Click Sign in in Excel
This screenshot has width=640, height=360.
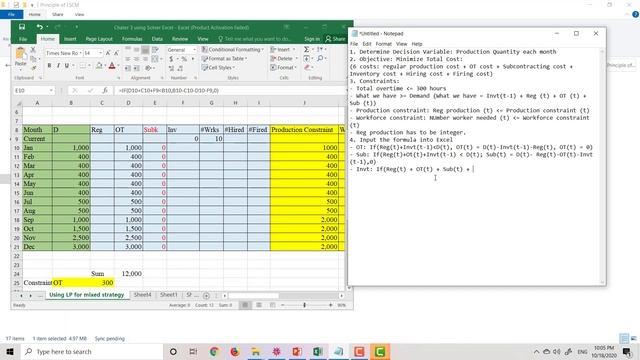click(x=312, y=39)
